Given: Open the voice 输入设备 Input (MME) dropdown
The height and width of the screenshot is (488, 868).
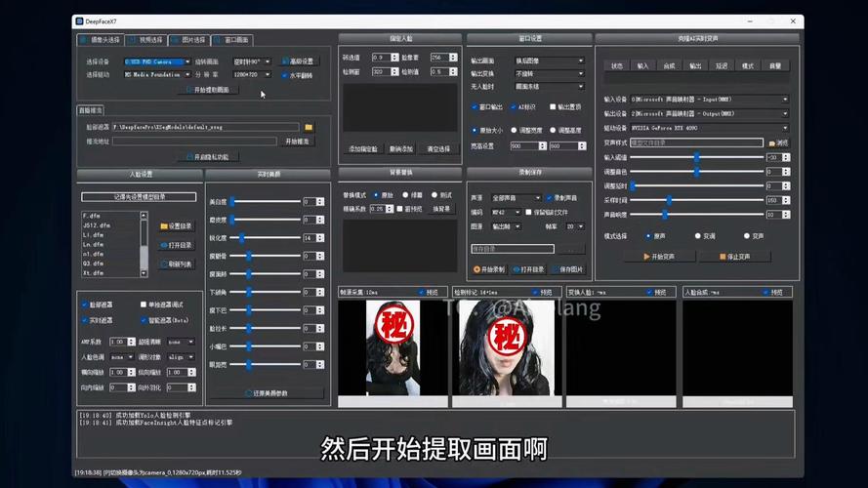Looking at the screenshot, I should tap(709, 100).
